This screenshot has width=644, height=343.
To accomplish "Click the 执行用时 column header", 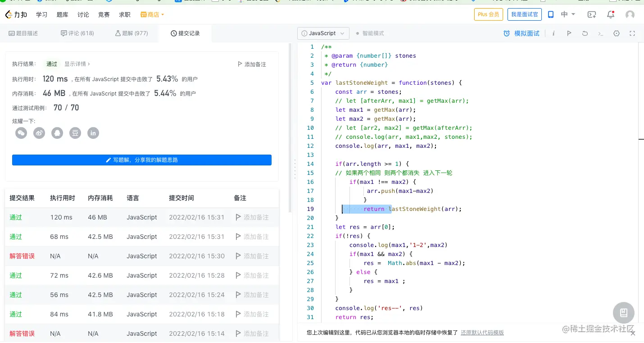I will [63, 198].
